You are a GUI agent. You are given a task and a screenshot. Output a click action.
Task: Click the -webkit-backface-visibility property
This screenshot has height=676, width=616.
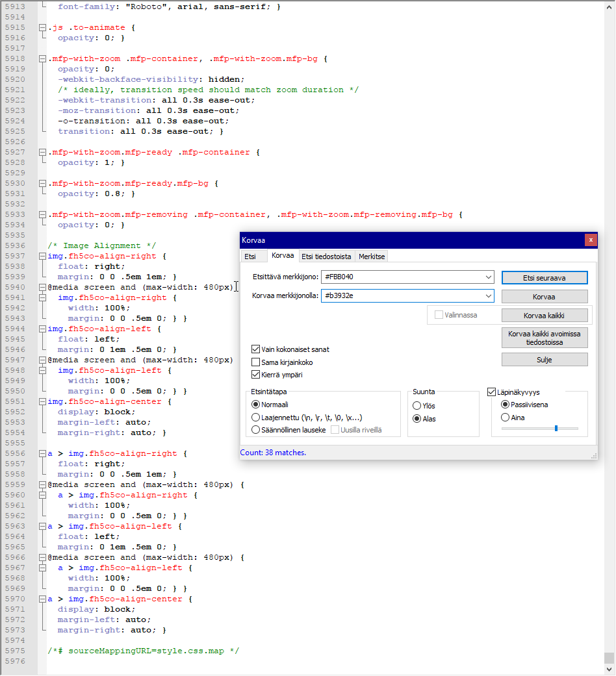coord(128,79)
